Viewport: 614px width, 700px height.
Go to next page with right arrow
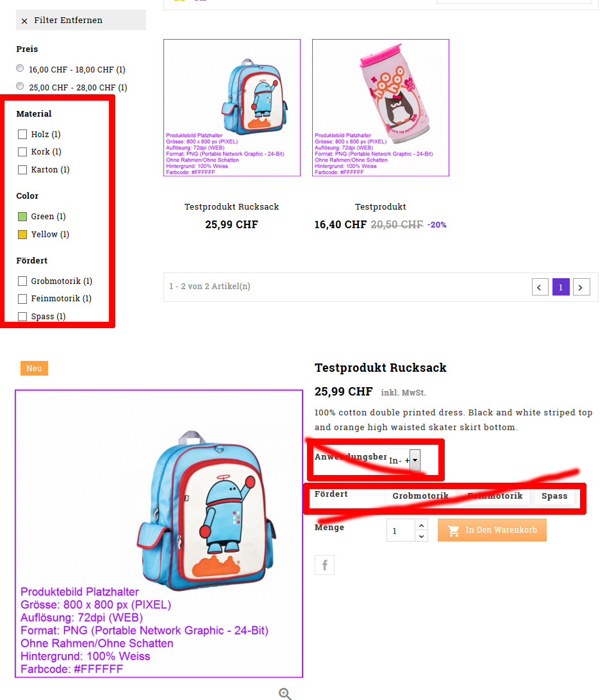pos(581,287)
